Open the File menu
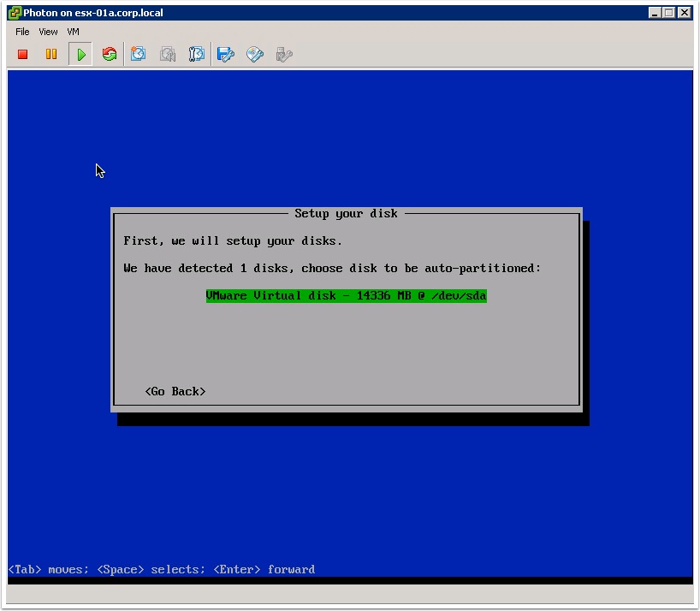 click(22, 32)
